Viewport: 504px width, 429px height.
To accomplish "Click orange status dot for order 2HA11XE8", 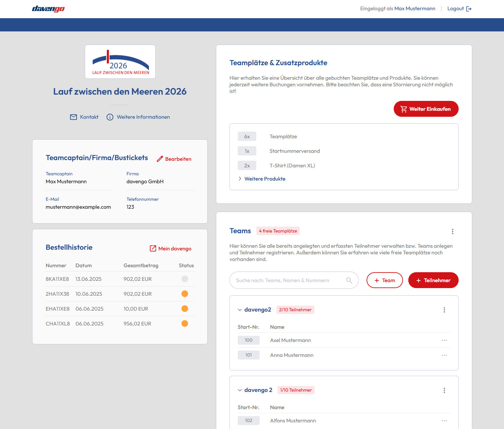I will [x=185, y=294].
